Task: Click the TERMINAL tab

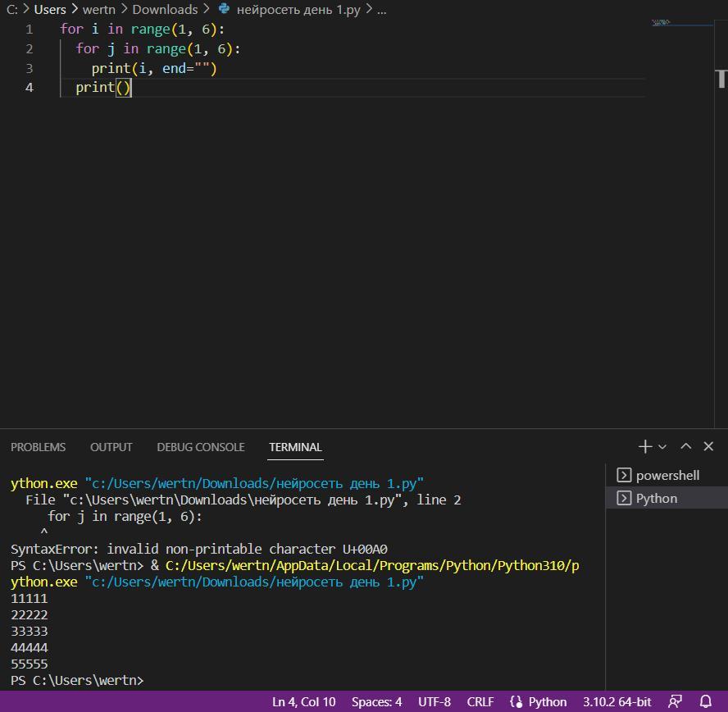Action: 295,447
